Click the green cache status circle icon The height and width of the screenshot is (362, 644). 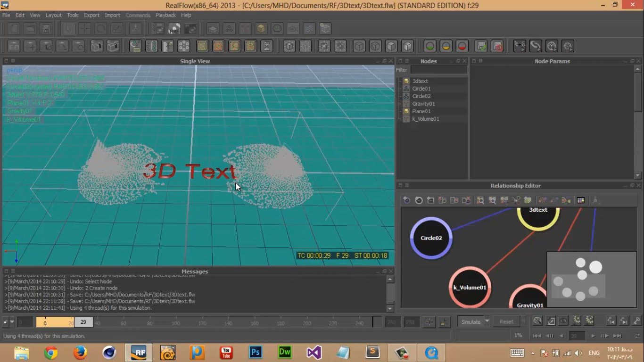(429, 46)
